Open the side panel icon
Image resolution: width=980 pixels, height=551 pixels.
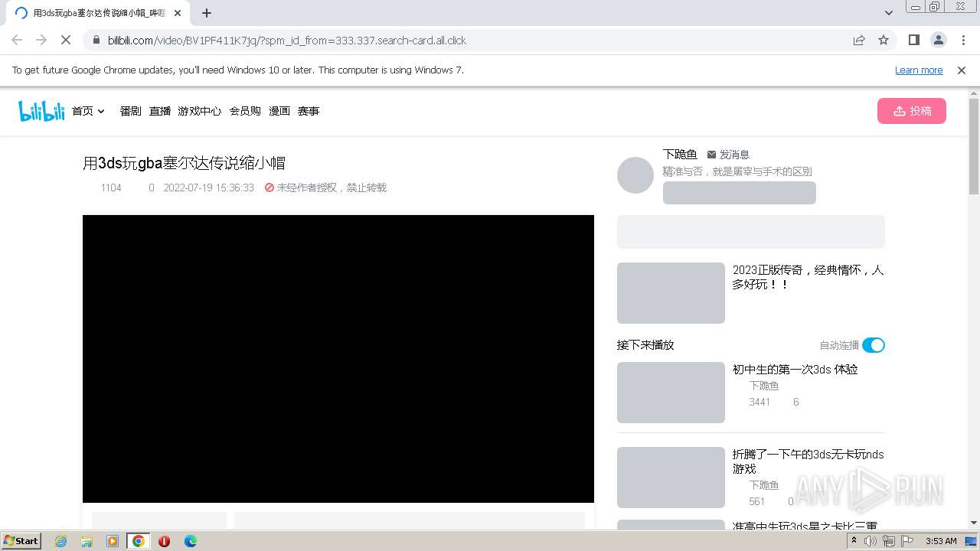(913, 40)
